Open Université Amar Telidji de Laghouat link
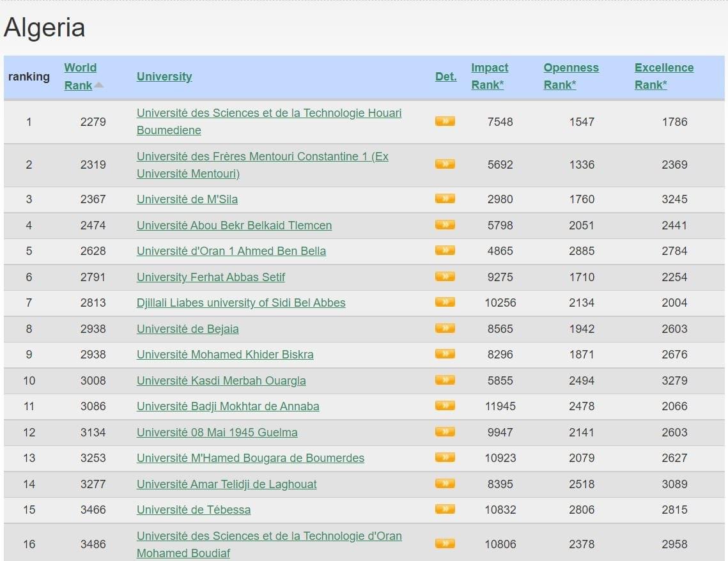 point(226,484)
